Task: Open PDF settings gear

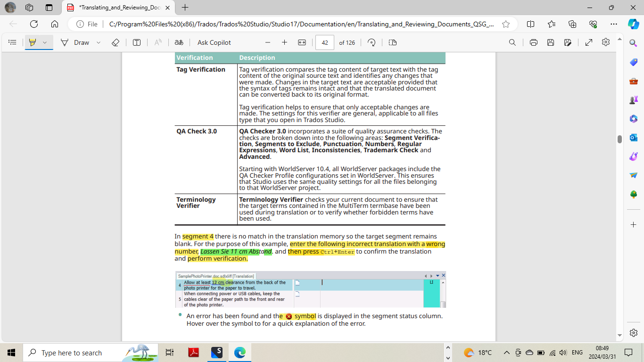Action: click(x=606, y=42)
